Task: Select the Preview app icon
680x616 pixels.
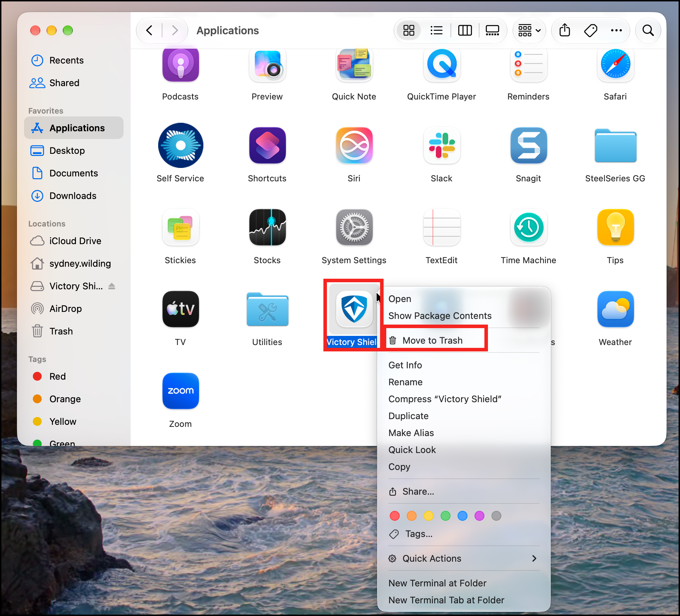Action: pyautogui.click(x=267, y=65)
